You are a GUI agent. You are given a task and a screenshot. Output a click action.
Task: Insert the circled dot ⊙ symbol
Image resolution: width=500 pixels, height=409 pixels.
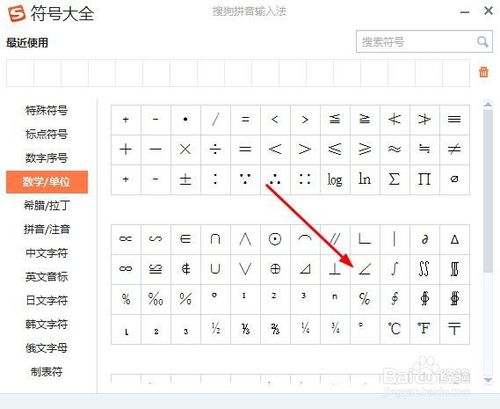point(275,239)
